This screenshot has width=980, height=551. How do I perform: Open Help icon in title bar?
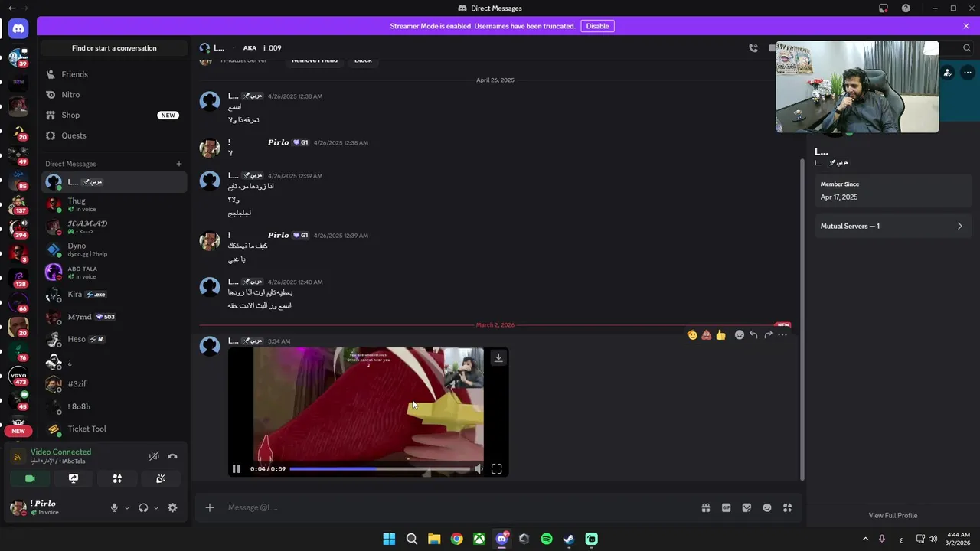coord(906,8)
